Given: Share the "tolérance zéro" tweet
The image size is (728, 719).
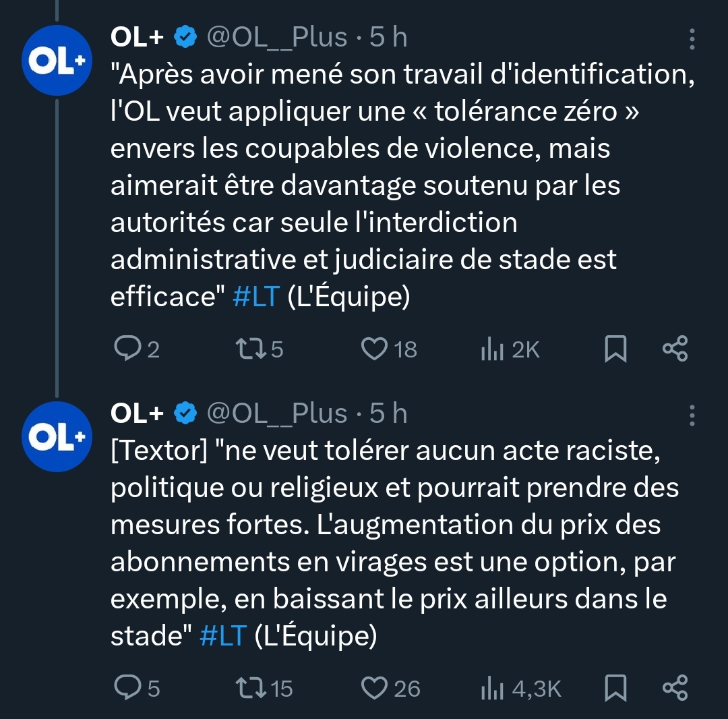Looking at the screenshot, I should [675, 349].
